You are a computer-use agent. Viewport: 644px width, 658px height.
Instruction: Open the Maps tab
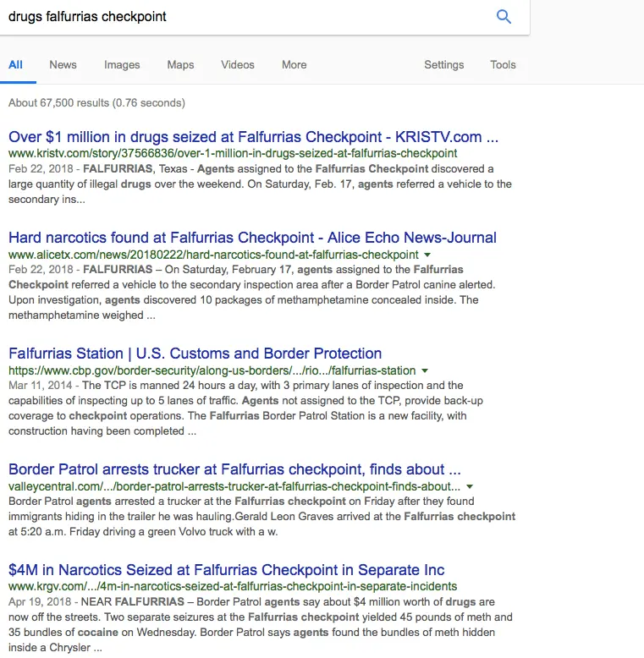coord(180,65)
